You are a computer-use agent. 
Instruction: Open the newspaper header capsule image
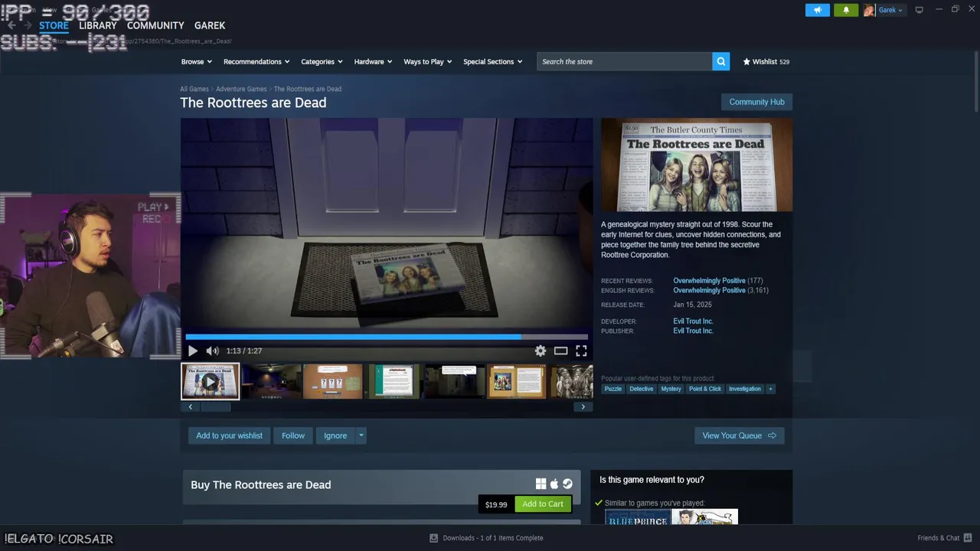point(697,165)
